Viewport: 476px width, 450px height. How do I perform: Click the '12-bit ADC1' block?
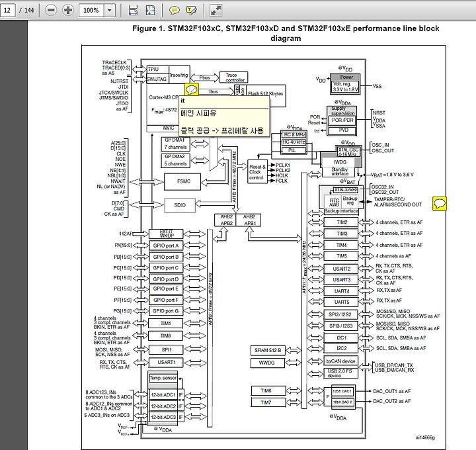(x=163, y=394)
